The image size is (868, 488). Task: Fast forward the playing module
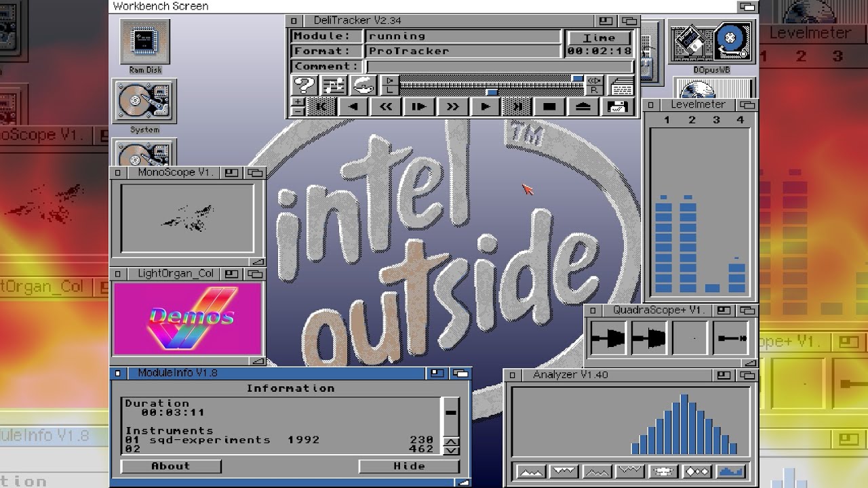[x=452, y=106]
